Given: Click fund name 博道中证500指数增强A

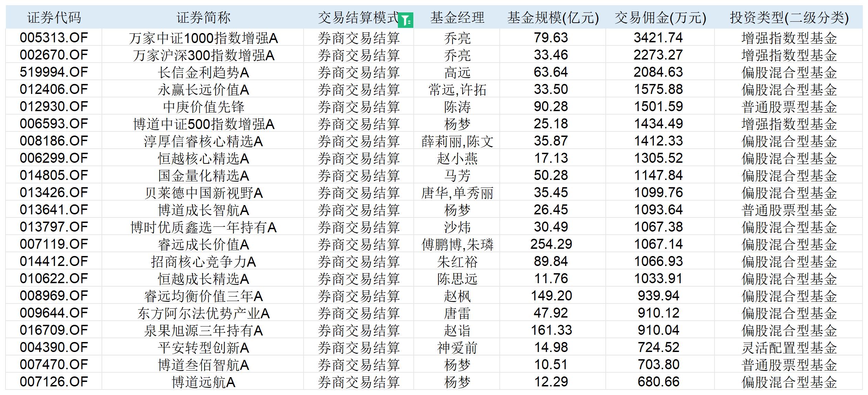Looking at the screenshot, I should click(203, 124).
